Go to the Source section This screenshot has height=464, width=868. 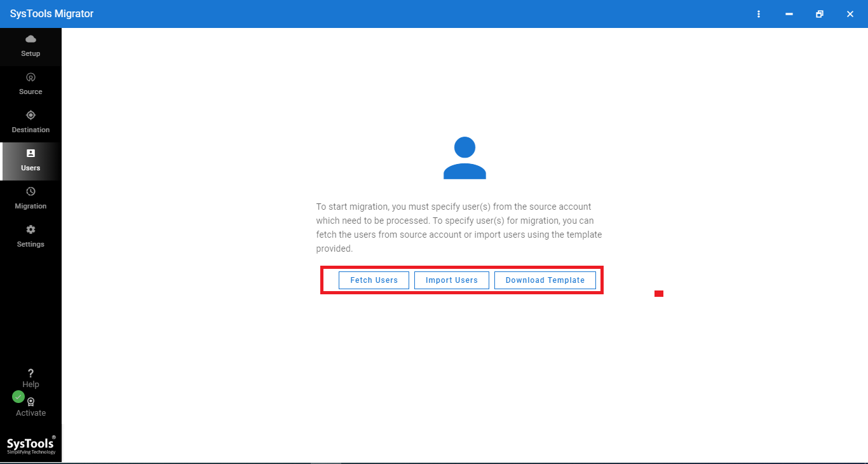31,85
